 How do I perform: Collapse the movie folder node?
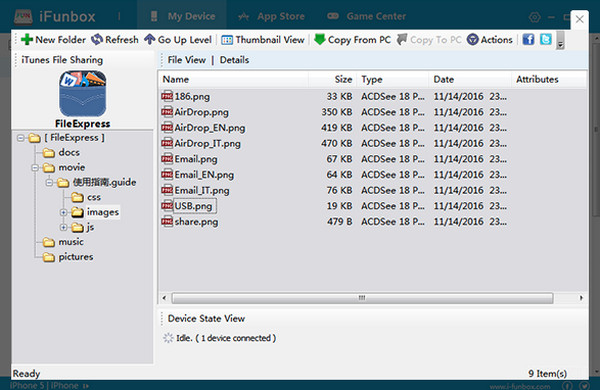tap(35, 168)
